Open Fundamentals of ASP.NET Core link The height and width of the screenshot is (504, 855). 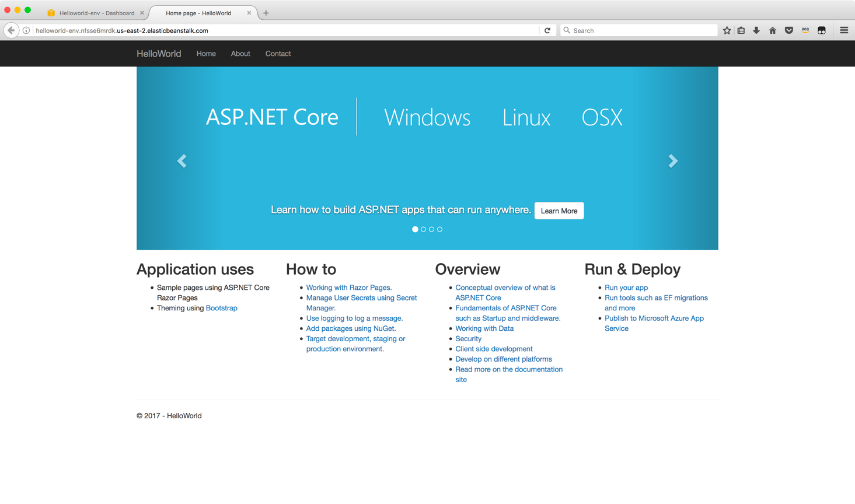[x=508, y=313]
